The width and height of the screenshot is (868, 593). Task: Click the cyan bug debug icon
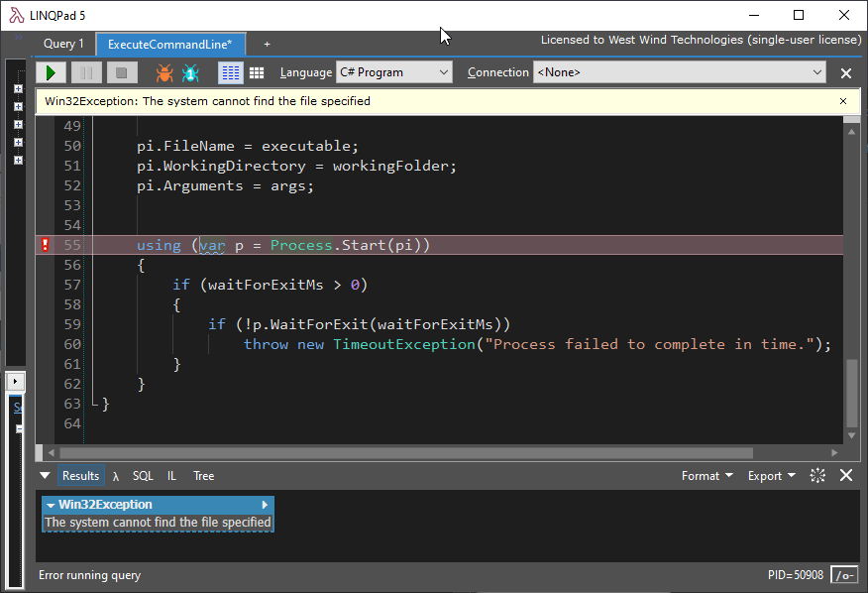tap(190, 72)
